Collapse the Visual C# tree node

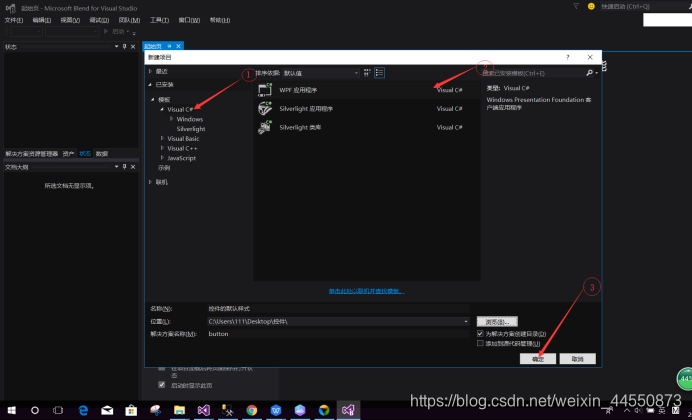[x=162, y=109]
